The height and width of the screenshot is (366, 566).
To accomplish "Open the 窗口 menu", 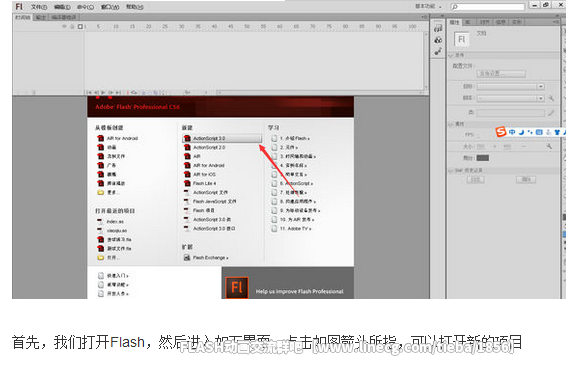I will (x=110, y=7).
